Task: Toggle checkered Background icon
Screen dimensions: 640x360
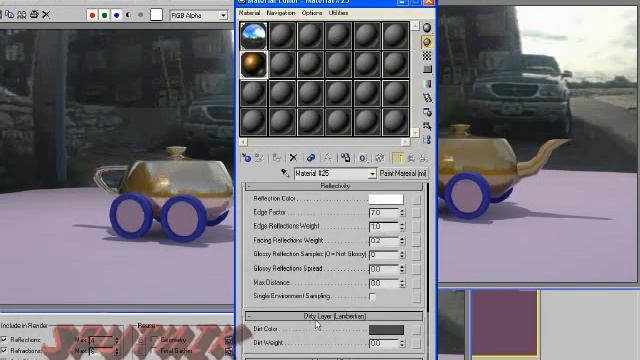Action: (427, 56)
